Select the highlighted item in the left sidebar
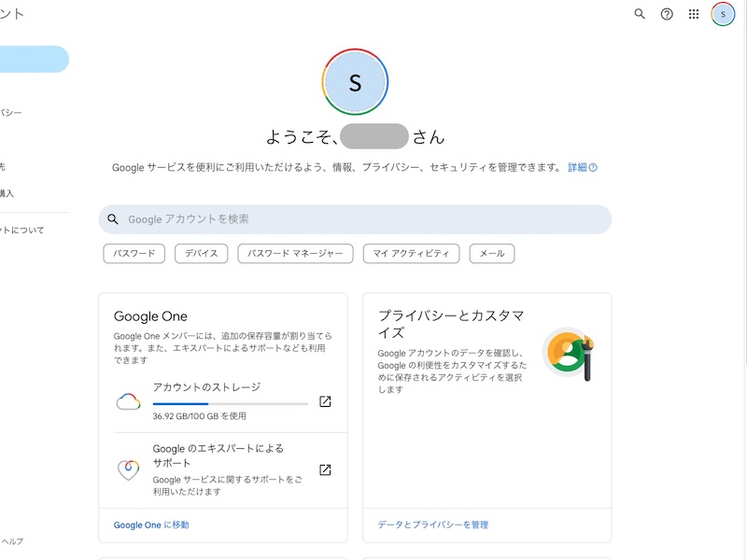Viewport: 747px width, 560px height. 34,59
